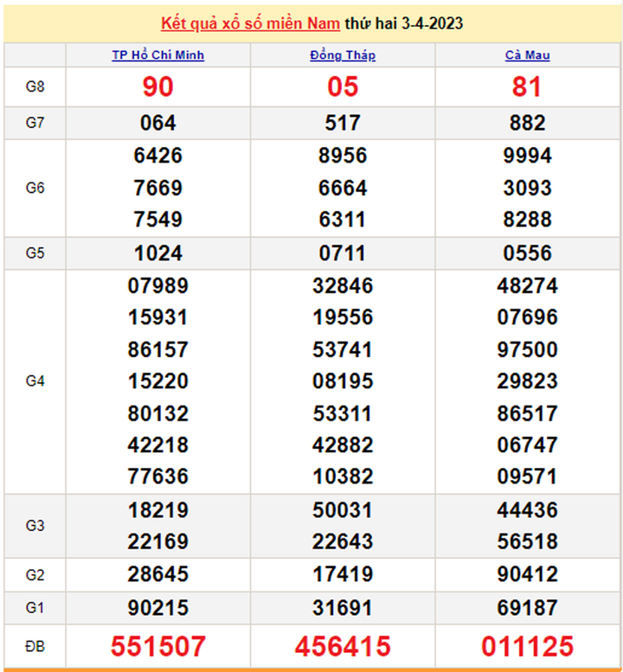Click special prize number 456415

(343, 646)
